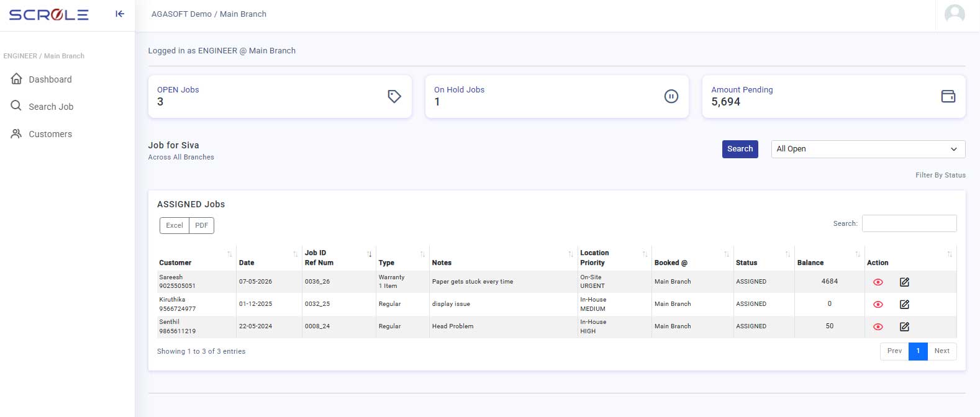Sort table by Booked @ column
980x417 pixels.
pyautogui.click(x=692, y=258)
